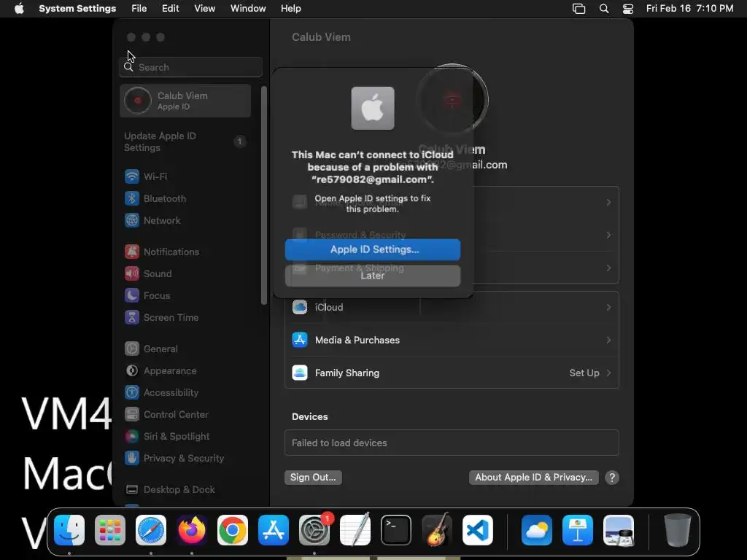This screenshot has height=560, width=747.
Task: Click the Sign Out… button
Action: pyautogui.click(x=313, y=477)
